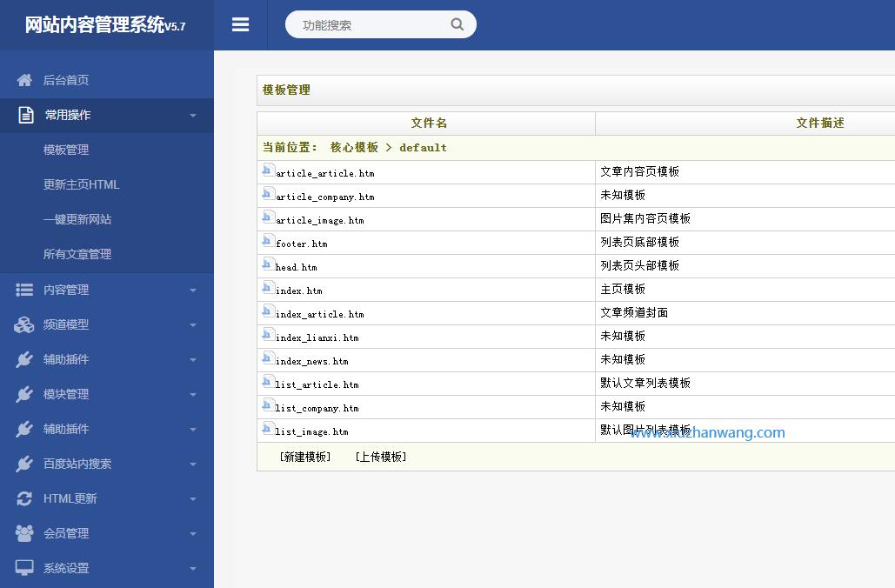Click the HTML更新 refresh icon
895x588 pixels.
pos(25,498)
